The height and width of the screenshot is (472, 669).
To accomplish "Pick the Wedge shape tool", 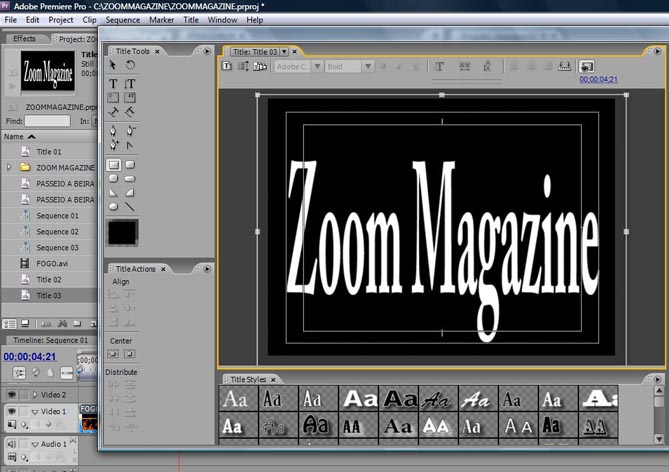I will point(113,192).
